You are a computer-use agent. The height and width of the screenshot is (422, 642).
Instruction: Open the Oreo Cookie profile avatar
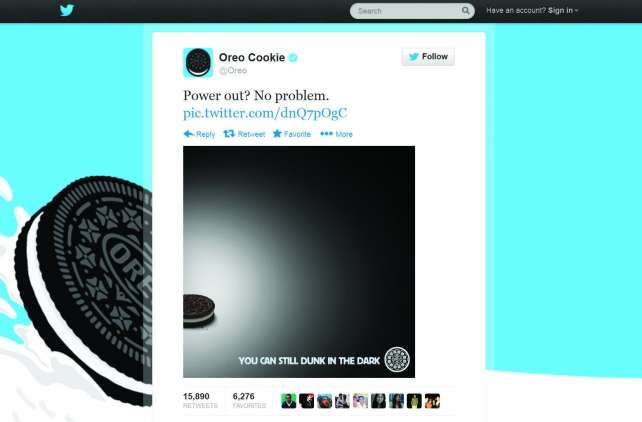(x=198, y=63)
